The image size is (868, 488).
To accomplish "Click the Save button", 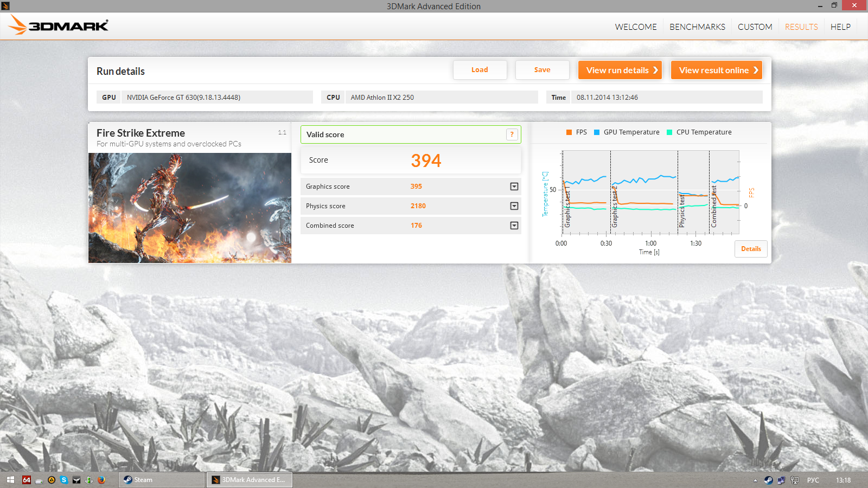I will [542, 70].
